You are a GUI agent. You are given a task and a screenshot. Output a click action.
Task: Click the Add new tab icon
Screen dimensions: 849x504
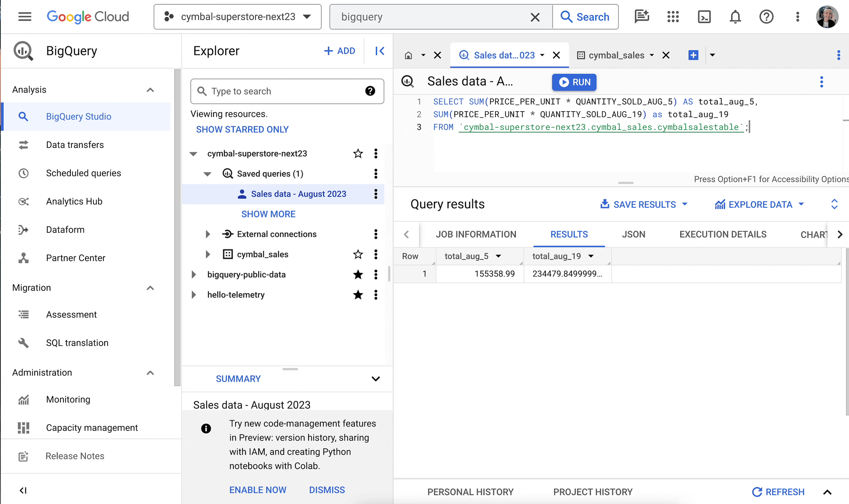point(694,55)
